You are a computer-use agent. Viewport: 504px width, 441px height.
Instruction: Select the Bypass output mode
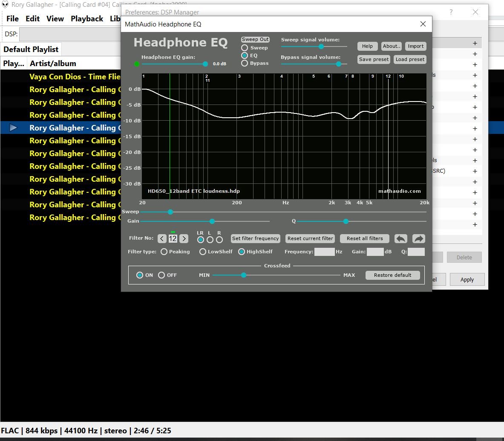coord(245,63)
